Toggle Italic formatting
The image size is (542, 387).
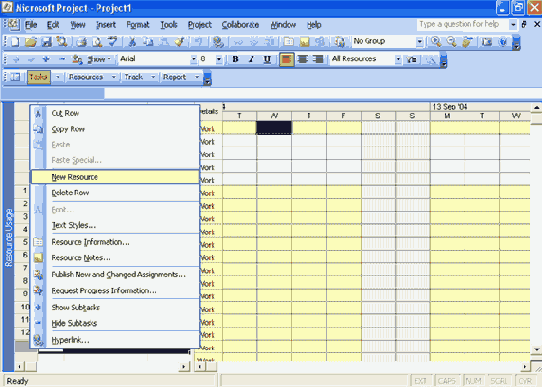251,59
